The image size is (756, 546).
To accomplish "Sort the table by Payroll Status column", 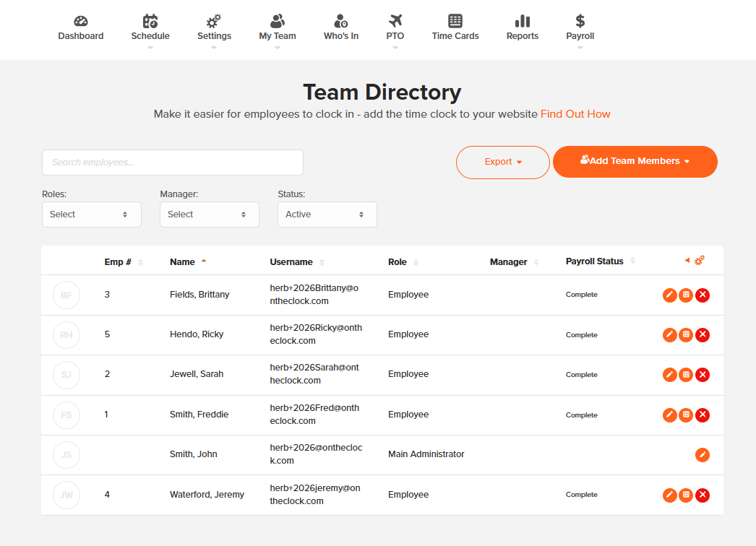I will tap(601, 261).
